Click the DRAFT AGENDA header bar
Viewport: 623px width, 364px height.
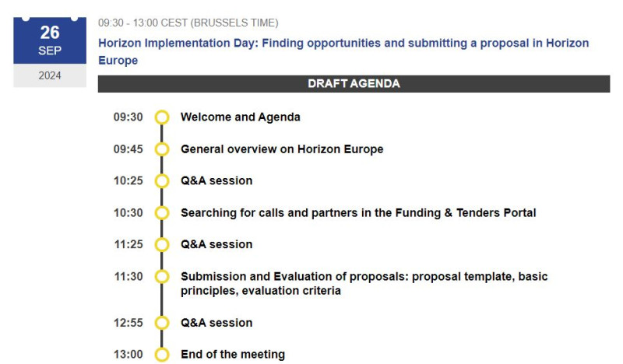(x=354, y=84)
